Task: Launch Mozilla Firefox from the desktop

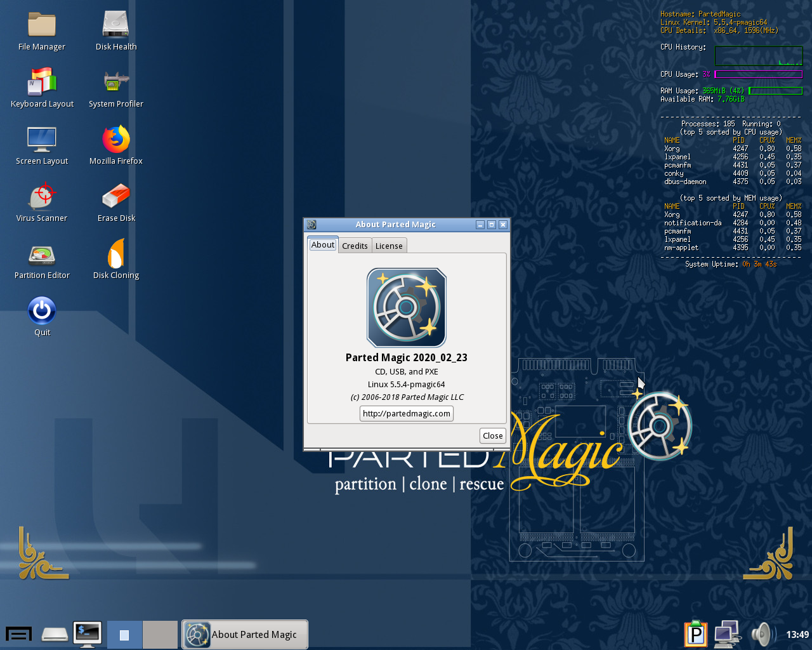Action: tap(116, 140)
